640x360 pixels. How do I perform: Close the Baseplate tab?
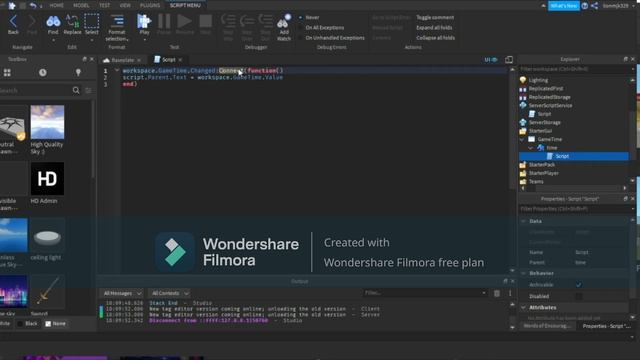click(139, 60)
